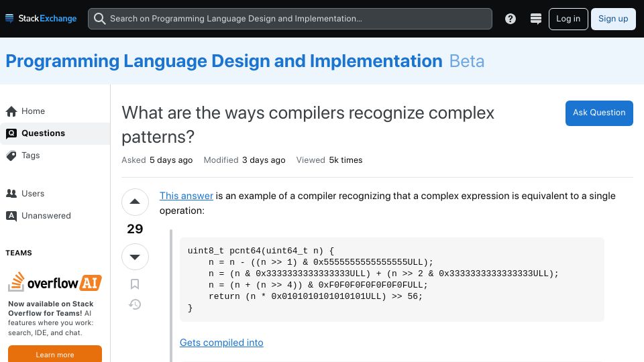Screen dimensions: 644x362
Task: Click the Learn more button
Action: click(54, 355)
